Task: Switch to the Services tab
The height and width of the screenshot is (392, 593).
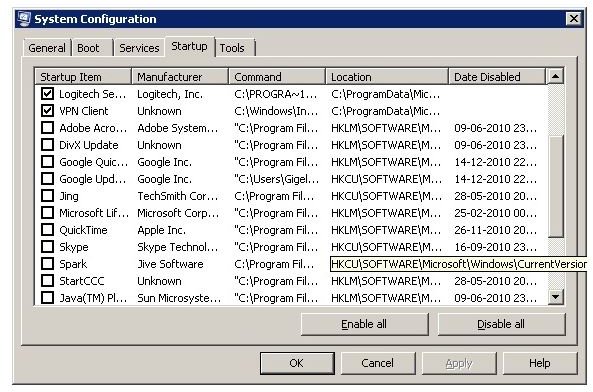Action: tap(139, 48)
